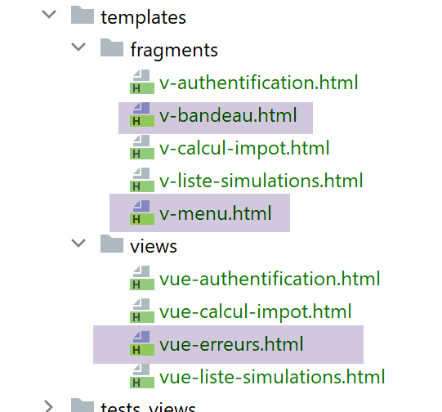
Task: Click the fragments folder icon
Action: (x=112, y=48)
